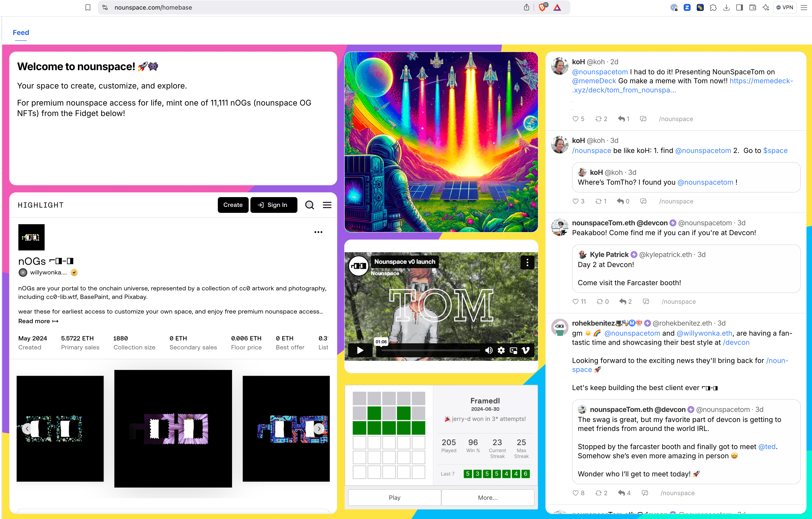This screenshot has height=519, width=812.
Task: Open the browser share icon
Action: pyautogui.click(x=526, y=7)
